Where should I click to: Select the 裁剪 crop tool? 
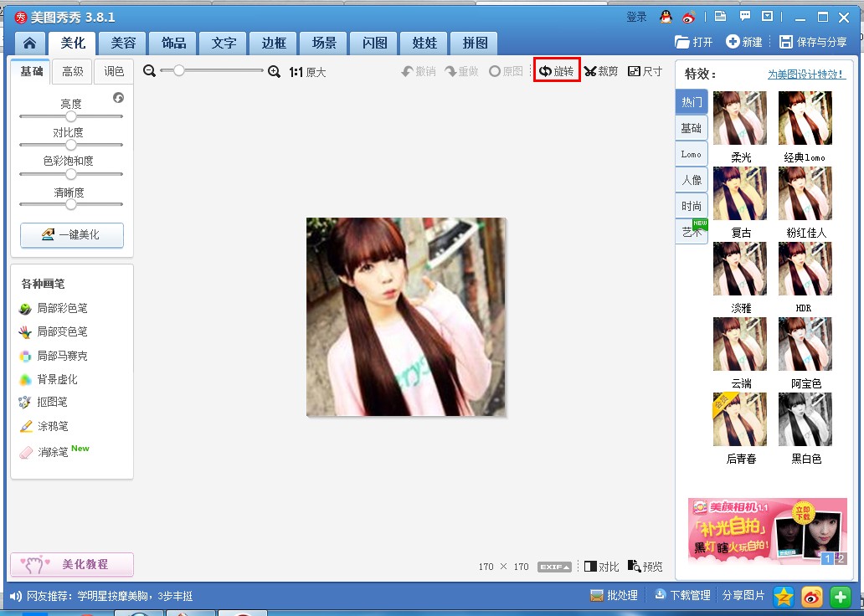pos(601,72)
